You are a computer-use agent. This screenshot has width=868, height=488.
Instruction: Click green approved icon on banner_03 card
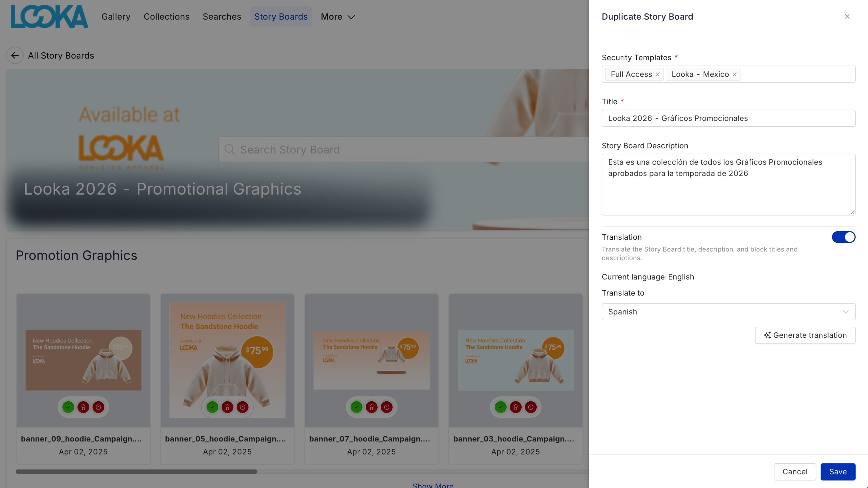tap(501, 407)
